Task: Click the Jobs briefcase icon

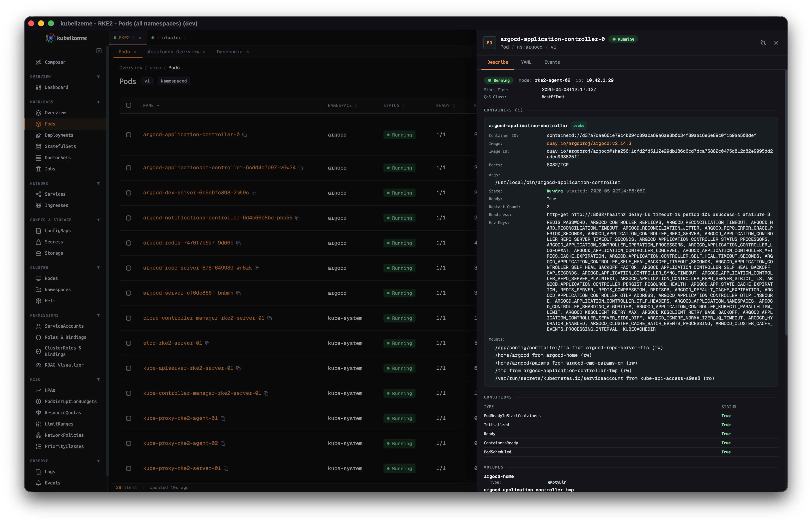Action: tap(38, 169)
